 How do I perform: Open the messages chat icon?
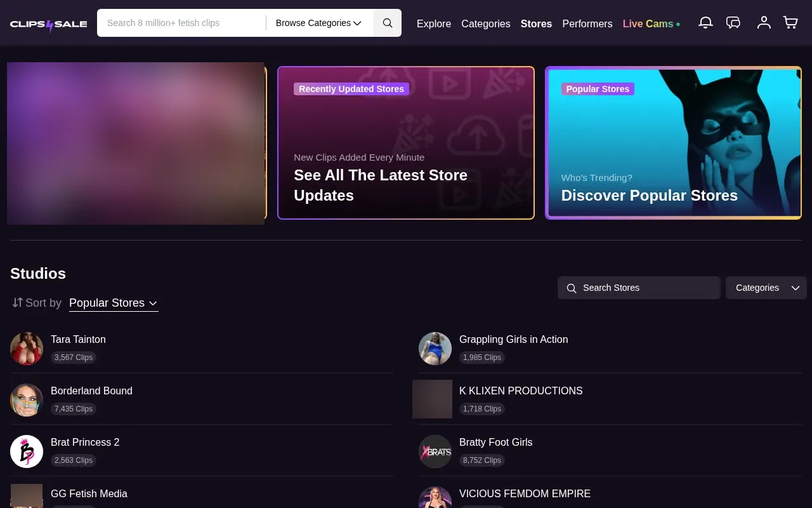[733, 23]
